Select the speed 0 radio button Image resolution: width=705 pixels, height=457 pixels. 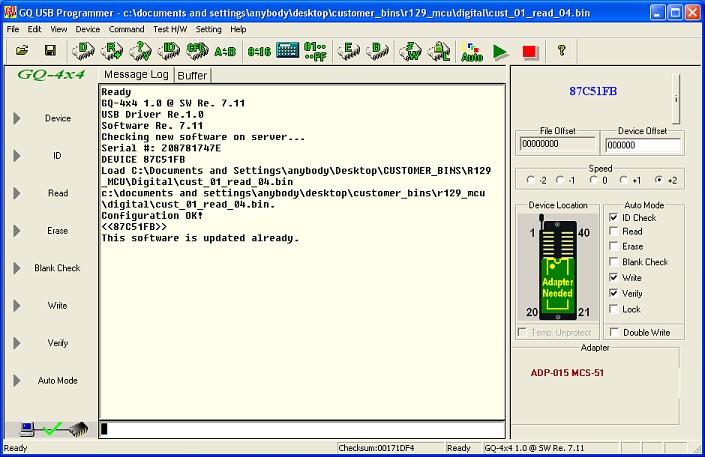coord(594,181)
